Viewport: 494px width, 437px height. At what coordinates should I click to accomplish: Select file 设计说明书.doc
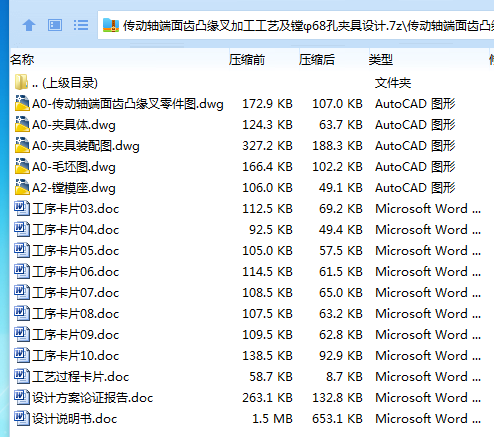[75, 419]
